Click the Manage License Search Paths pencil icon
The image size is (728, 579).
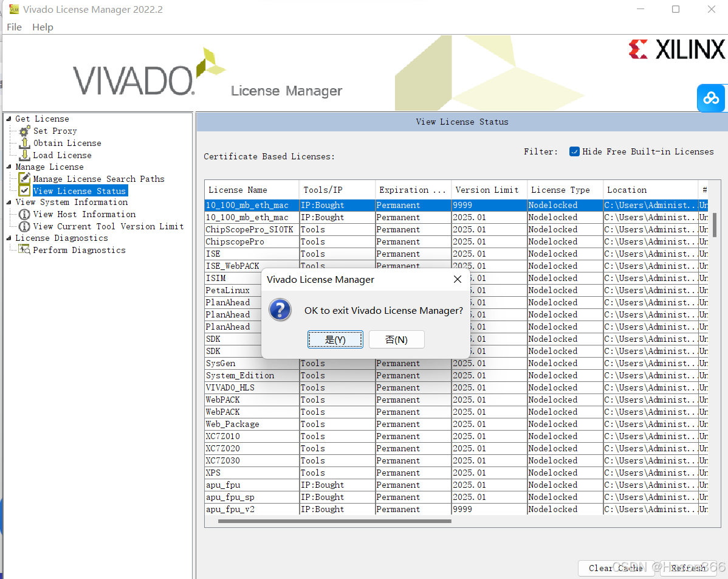[24, 178]
